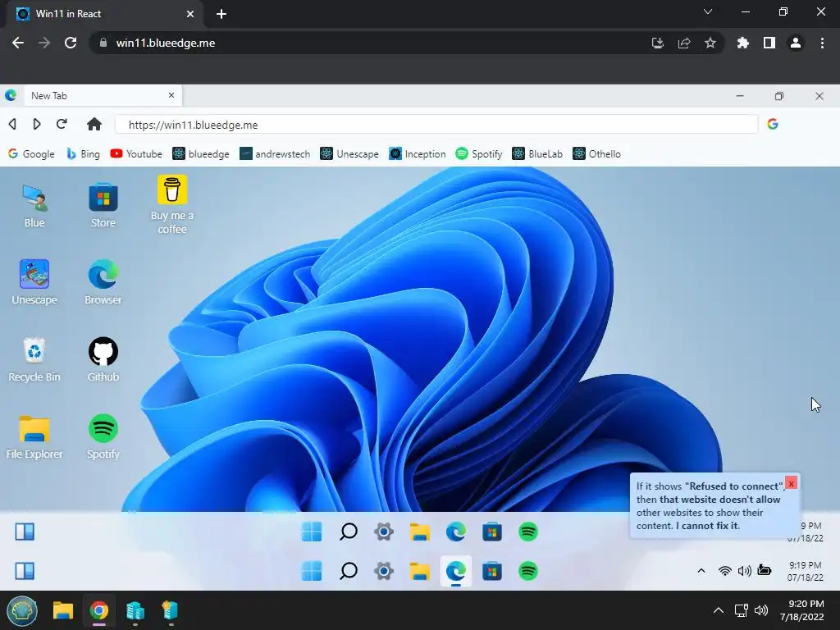Open the Github desktop shortcut

103,360
